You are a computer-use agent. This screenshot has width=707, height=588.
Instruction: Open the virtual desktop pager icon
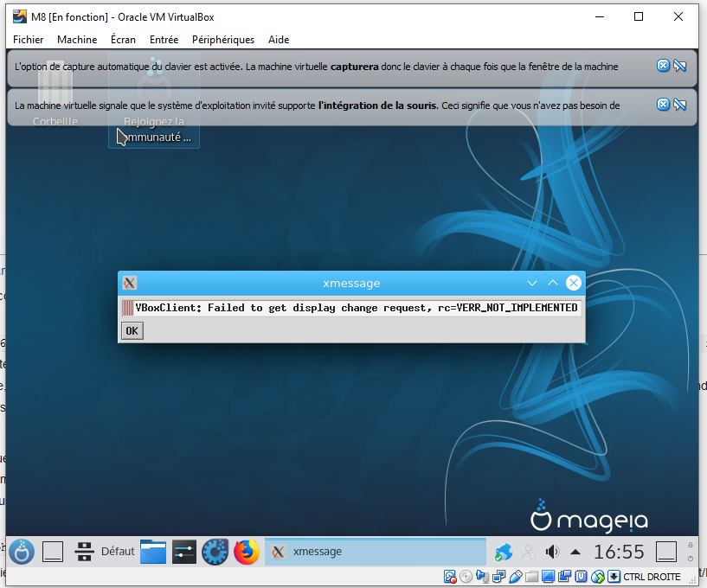coord(84,552)
